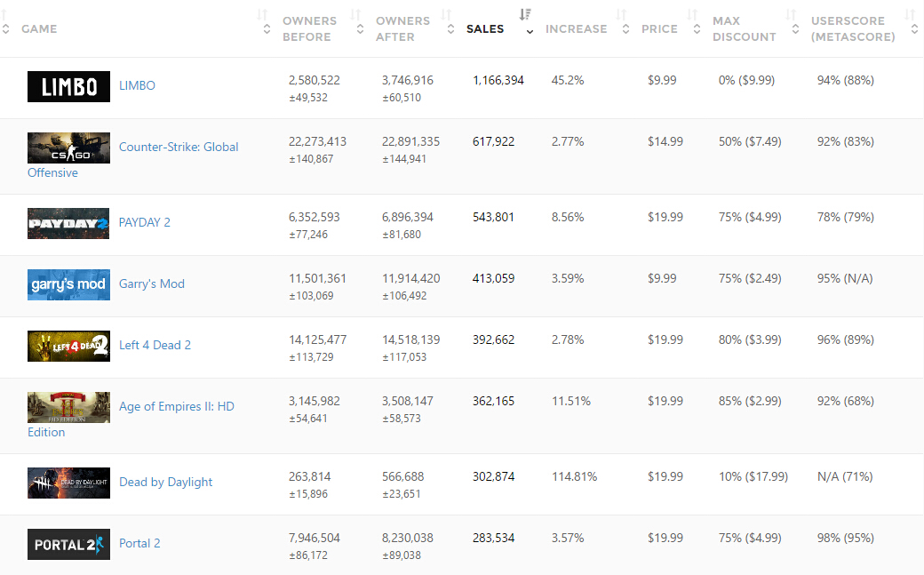Sort table by the Increase header text
The height and width of the screenshot is (575, 924).
576,29
